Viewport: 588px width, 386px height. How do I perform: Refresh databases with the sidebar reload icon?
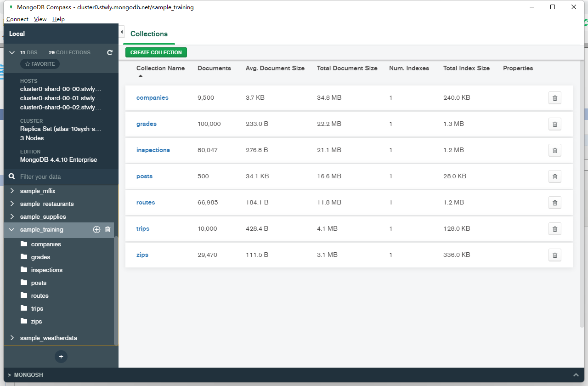point(110,52)
